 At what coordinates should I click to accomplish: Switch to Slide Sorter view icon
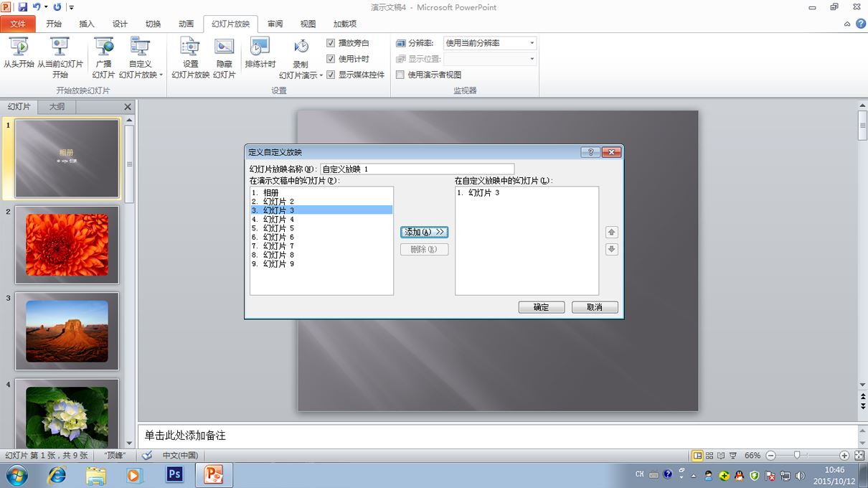pos(709,456)
